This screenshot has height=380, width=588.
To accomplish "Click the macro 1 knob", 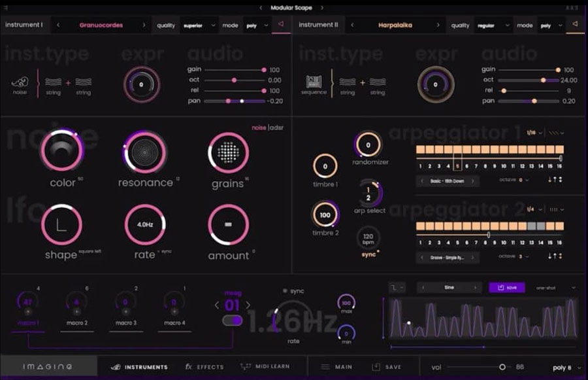I will pos(27,302).
